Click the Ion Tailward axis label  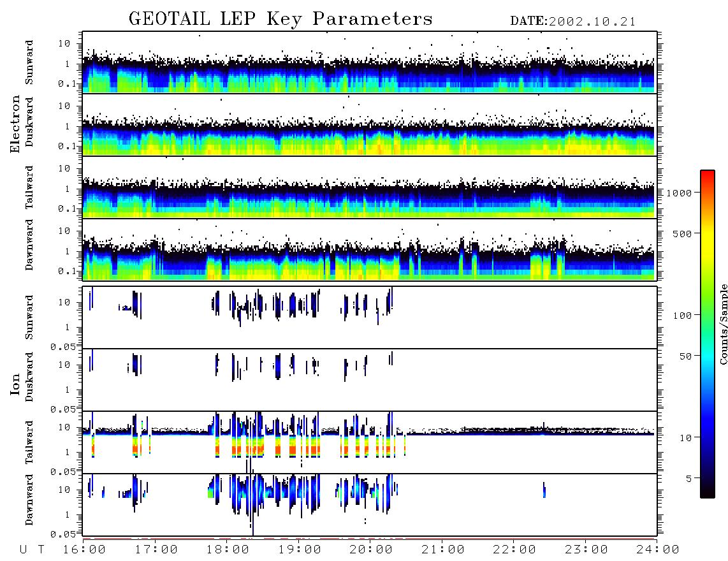pos(29,442)
